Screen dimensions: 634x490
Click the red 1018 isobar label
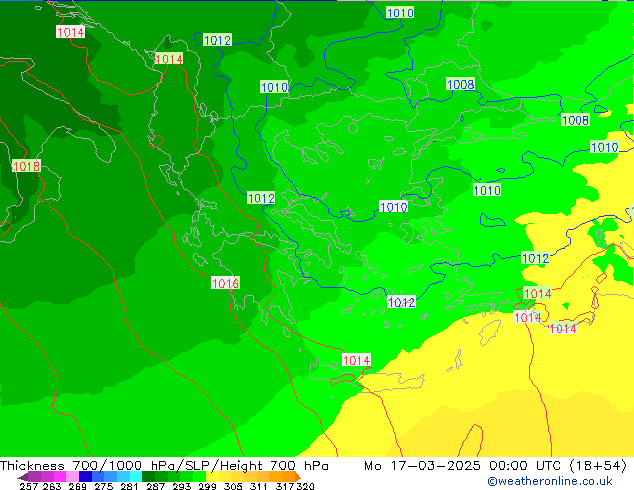pyautogui.click(x=26, y=166)
